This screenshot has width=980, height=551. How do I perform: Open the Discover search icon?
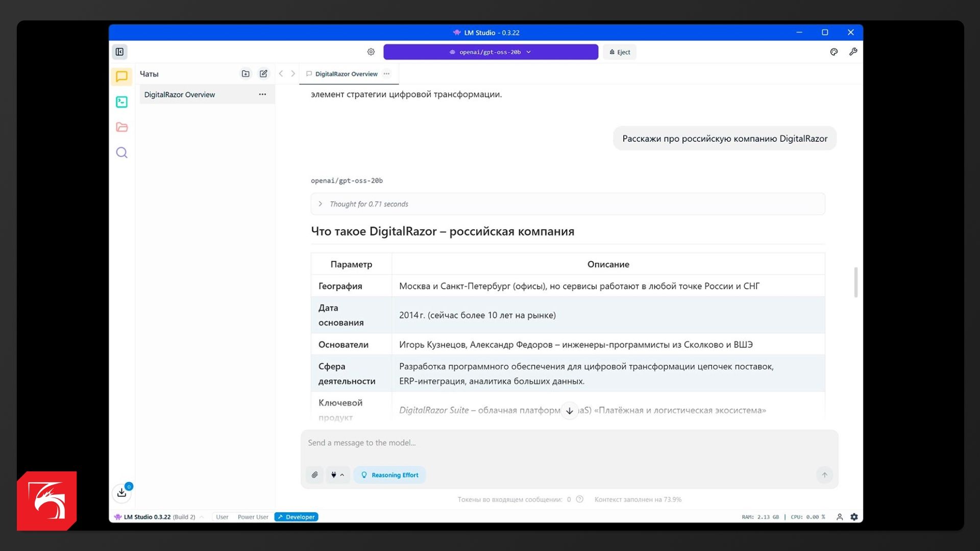tap(121, 153)
